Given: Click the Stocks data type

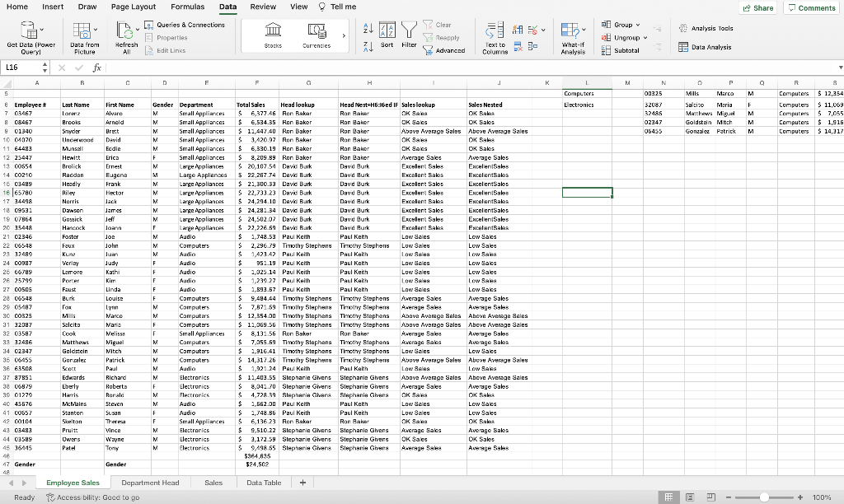Looking at the screenshot, I should click(x=274, y=35).
